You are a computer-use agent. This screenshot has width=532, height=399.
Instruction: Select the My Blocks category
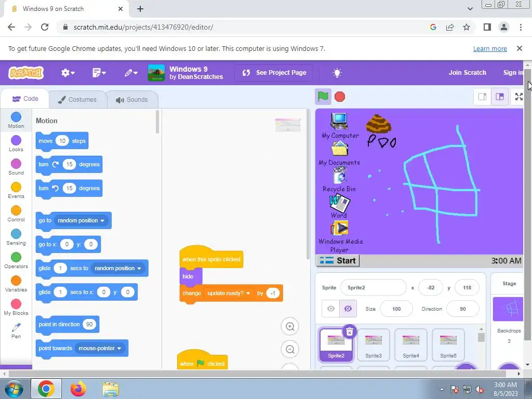(16, 308)
